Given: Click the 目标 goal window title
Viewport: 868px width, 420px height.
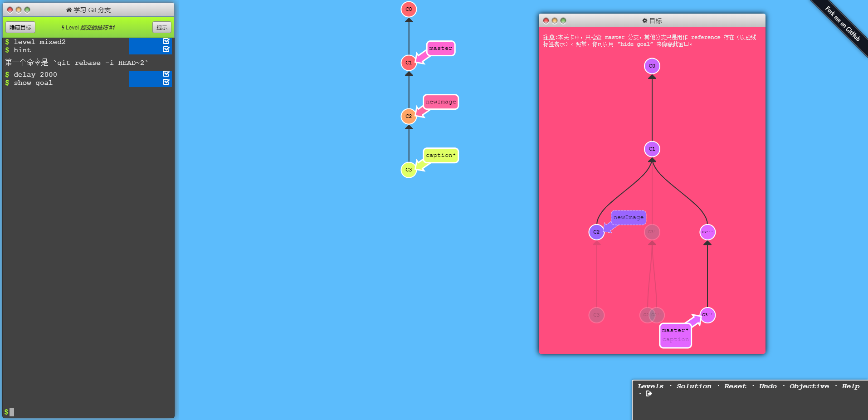Looking at the screenshot, I should click(656, 20).
